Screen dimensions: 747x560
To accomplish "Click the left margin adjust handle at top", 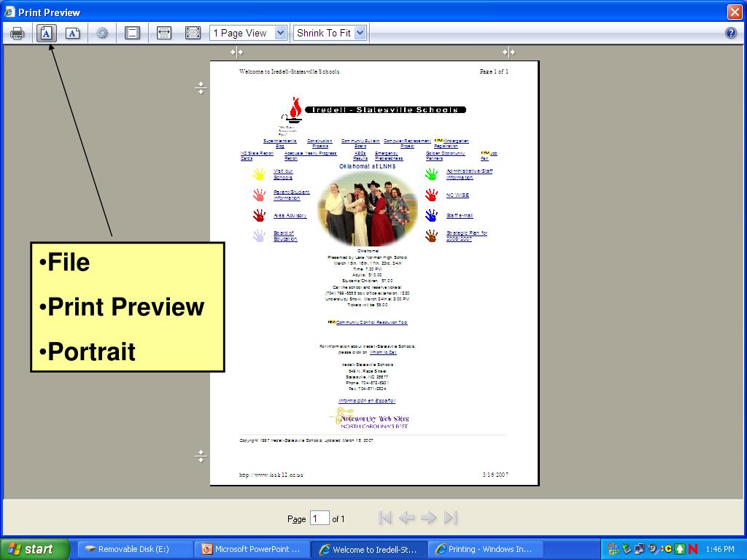I will click(237, 52).
